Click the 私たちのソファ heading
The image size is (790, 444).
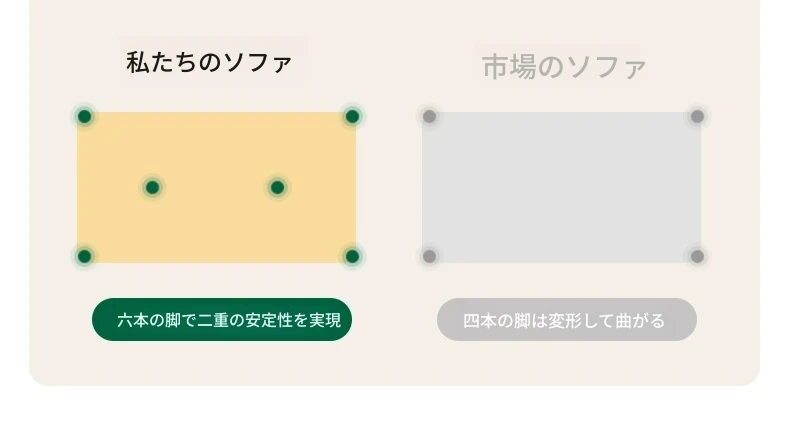pyautogui.click(x=209, y=62)
